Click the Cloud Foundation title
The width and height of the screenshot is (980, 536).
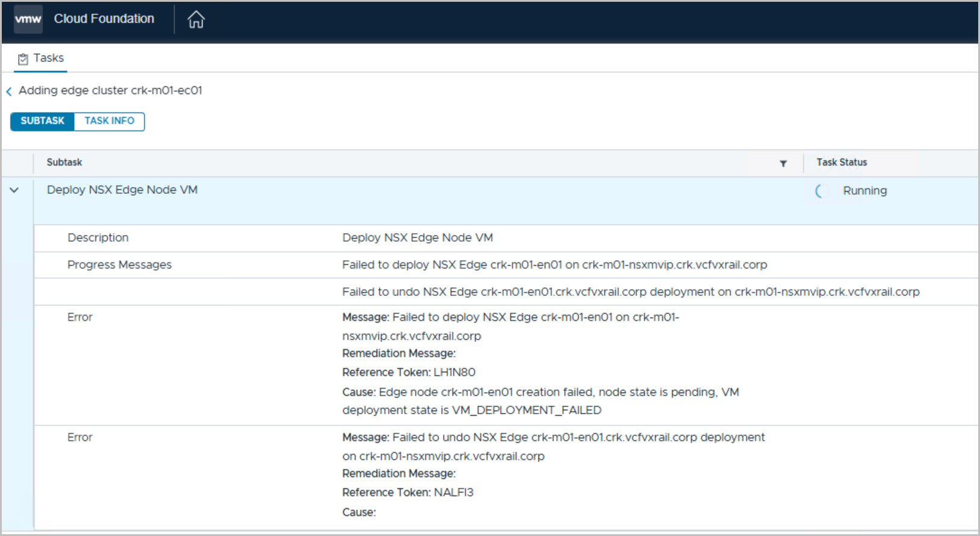pos(104,19)
